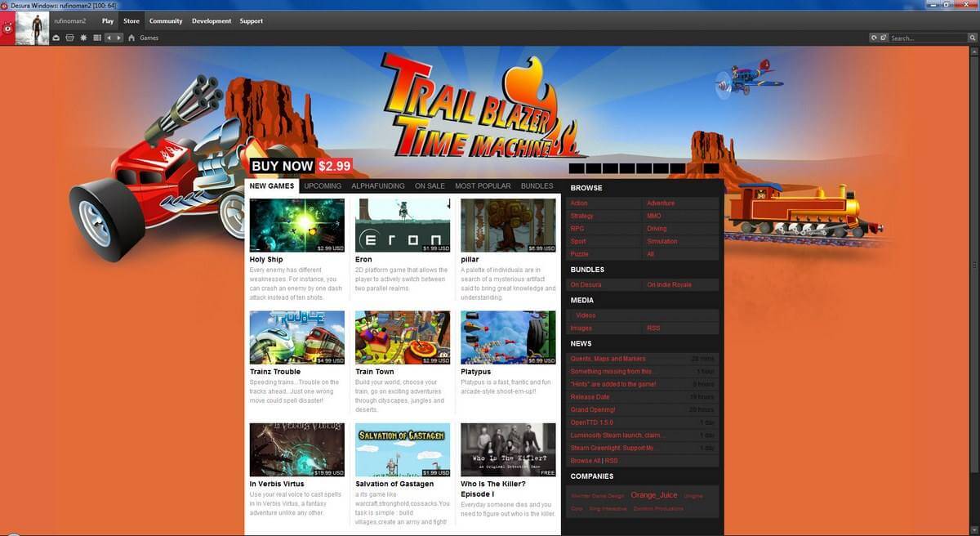Click the Trainz Trouble title link
This screenshot has height=536, width=980.
tap(275, 372)
